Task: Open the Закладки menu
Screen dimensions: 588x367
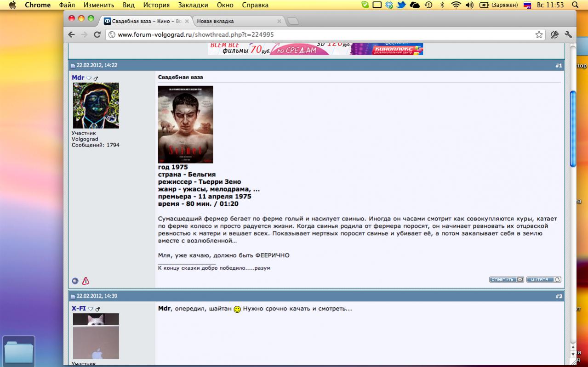Action: point(193,5)
